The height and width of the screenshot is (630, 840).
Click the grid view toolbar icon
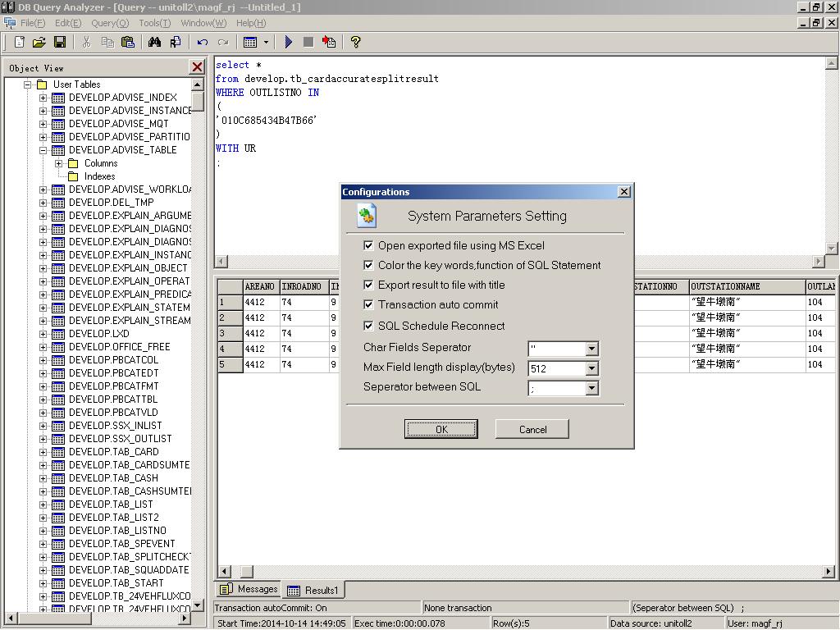point(250,42)
